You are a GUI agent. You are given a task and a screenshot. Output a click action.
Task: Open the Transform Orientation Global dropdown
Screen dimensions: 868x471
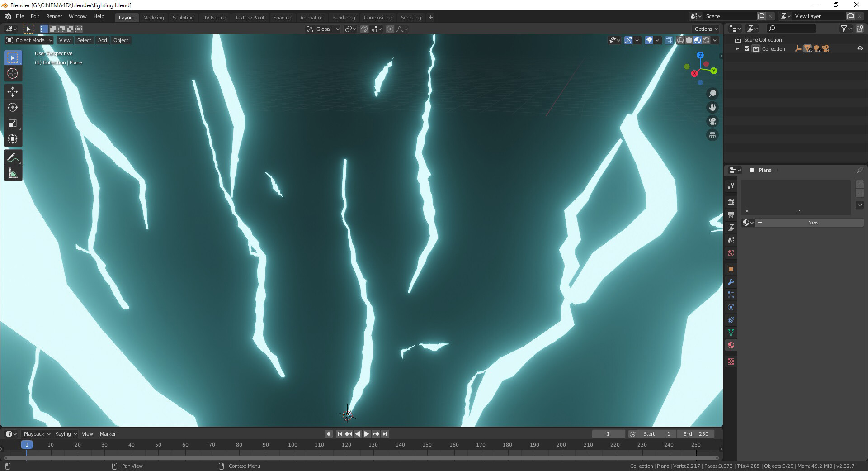tap(322, 29)
